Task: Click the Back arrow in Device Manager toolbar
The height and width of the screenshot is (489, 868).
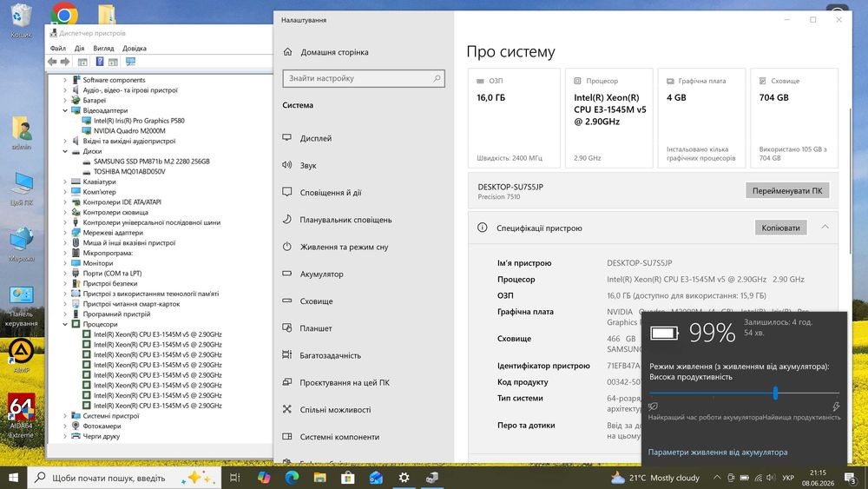Action: click(x=52, y=62)
